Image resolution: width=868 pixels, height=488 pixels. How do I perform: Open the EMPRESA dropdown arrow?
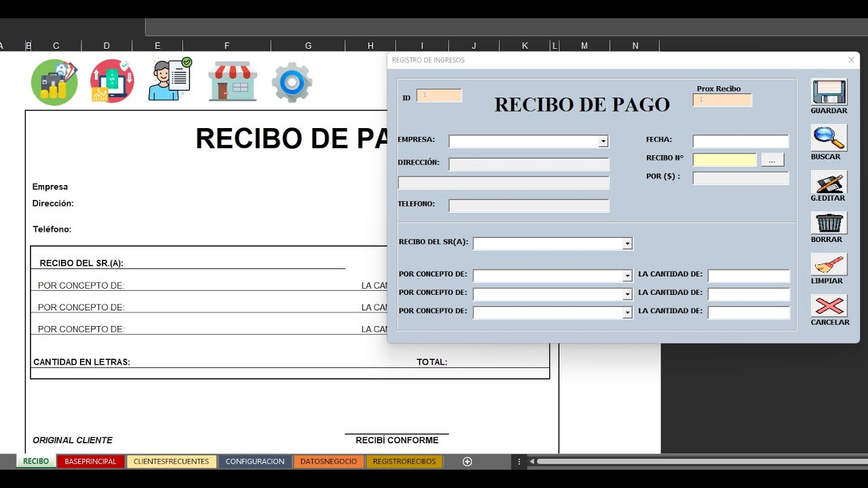(603, 142)
